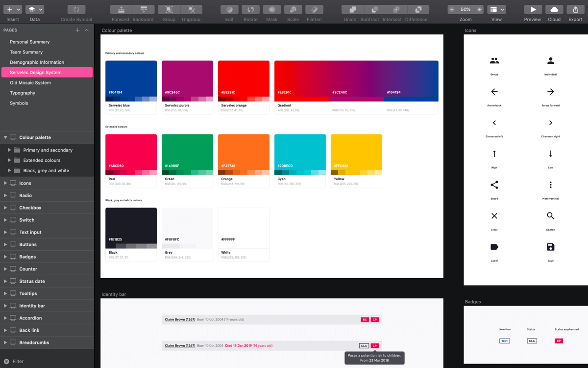This screenshot has width=588, height=368.
Task: Click the Create Symbol tool
Action: click(76, 9)
